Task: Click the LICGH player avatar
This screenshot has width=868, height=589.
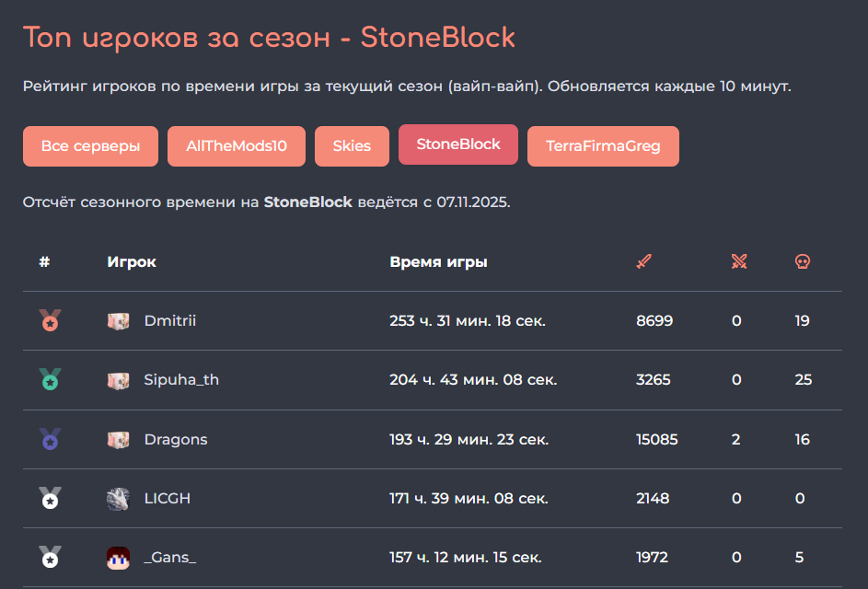Action: click(x=118, y=499)
